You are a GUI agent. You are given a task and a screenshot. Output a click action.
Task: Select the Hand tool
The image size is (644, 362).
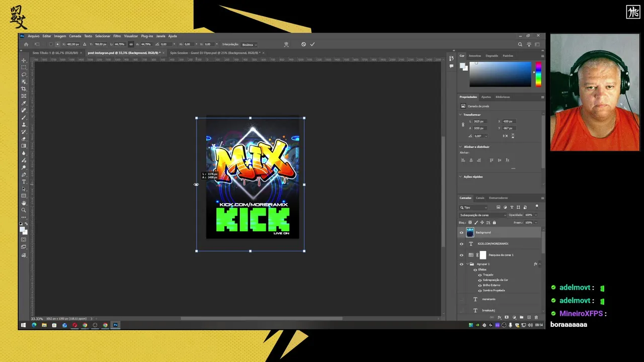24,203
